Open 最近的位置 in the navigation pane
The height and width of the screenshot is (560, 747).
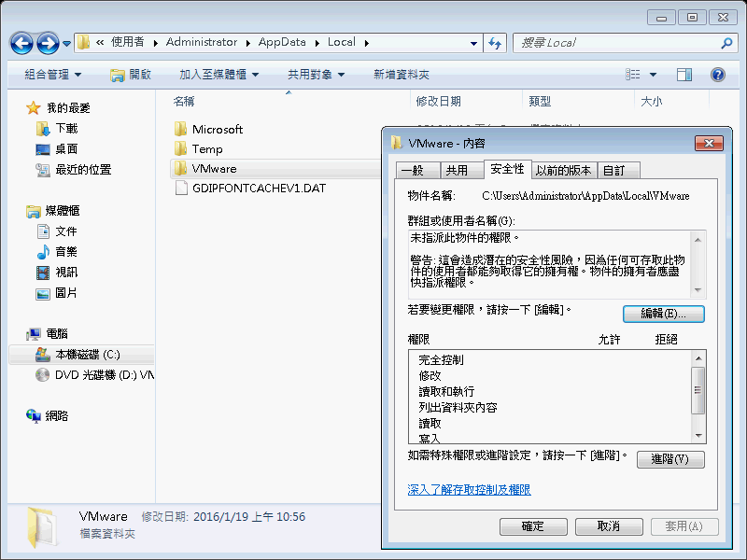tap(83, 170)
